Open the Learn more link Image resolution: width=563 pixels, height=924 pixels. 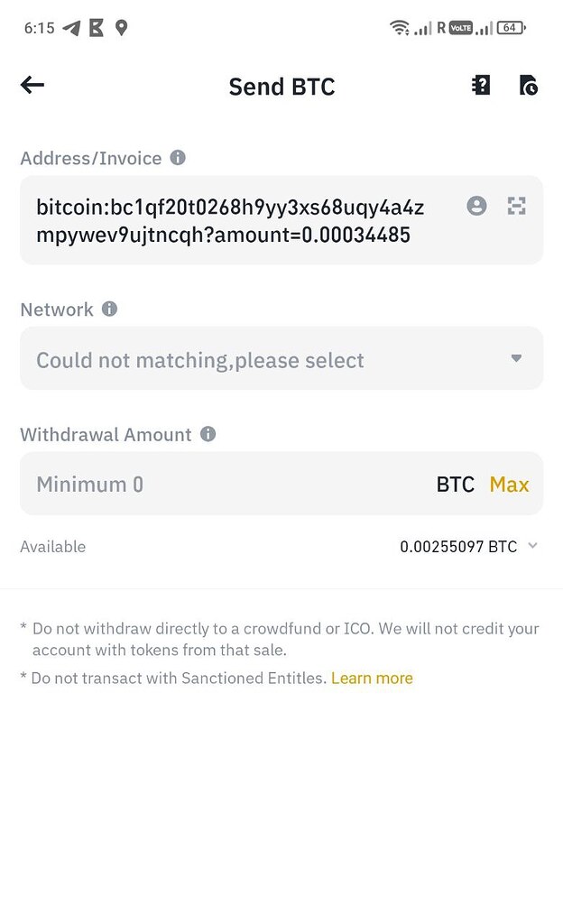pyautogui.click(x=372, y=679)
